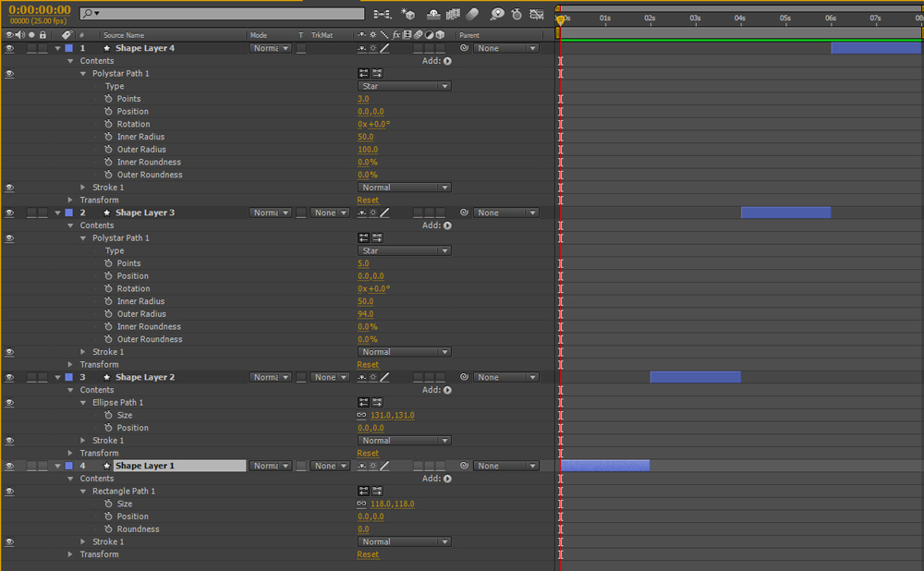Click the label color swatch of Shape Layer 1
The image size is (924, 571).
[69, 466]
